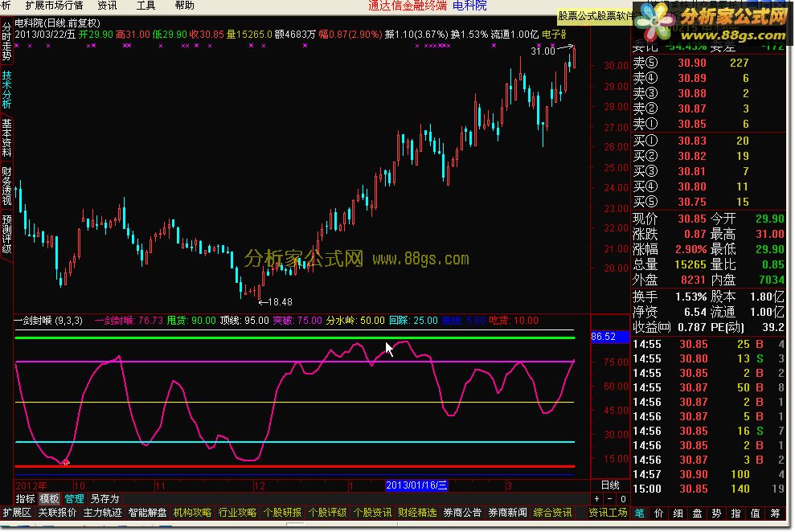Open the 扩展区 bottom tab
The height and width of the screenshot is (532, 795).
[17, 514]
